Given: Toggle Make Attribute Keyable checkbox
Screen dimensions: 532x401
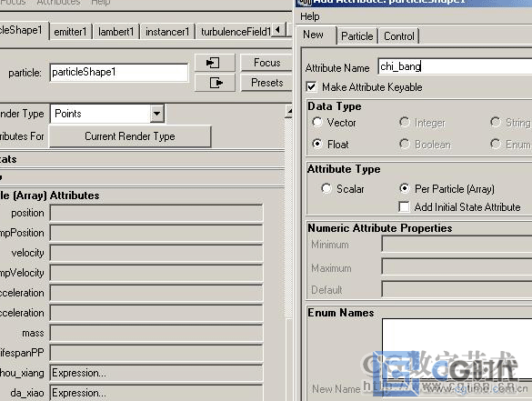Looking at the screenshot, I should click(x=311, y=87).
